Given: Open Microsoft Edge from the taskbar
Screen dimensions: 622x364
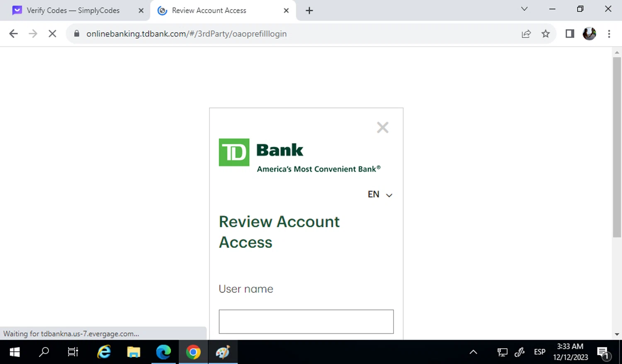Looking at the screenshot, I should (163, 352).
